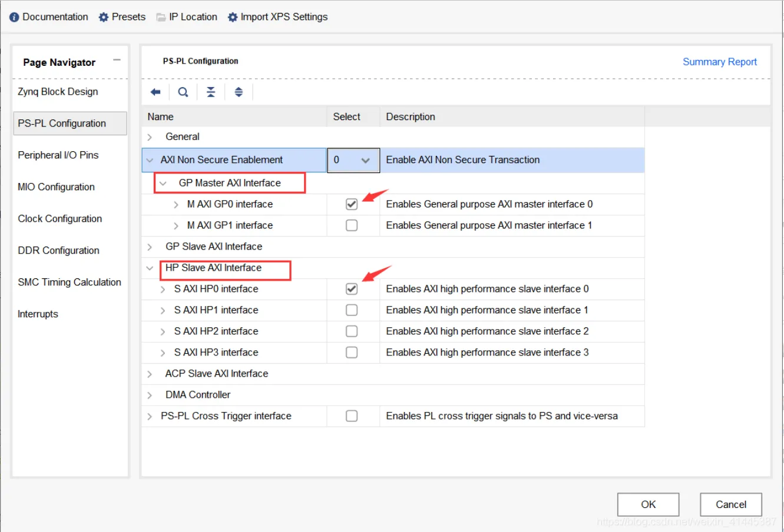Uncheck S AXI HP0 interface checkbox

point(352,289)
